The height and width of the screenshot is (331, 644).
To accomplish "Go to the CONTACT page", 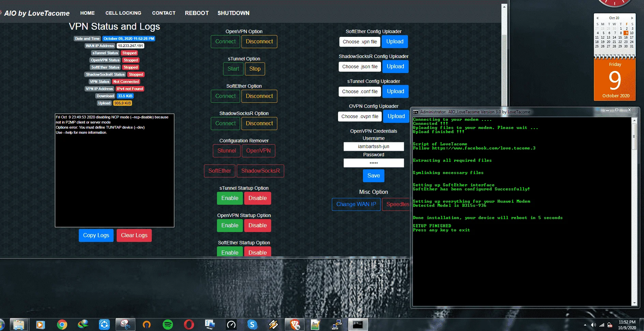I will [x=164, y=13].
